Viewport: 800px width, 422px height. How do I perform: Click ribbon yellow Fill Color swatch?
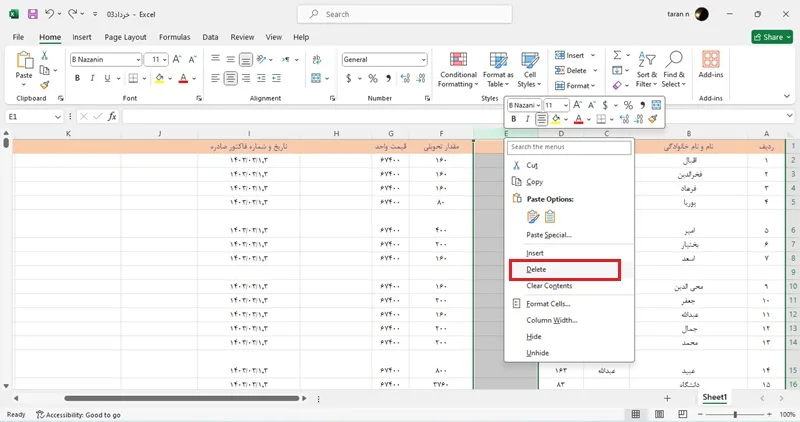160,78
